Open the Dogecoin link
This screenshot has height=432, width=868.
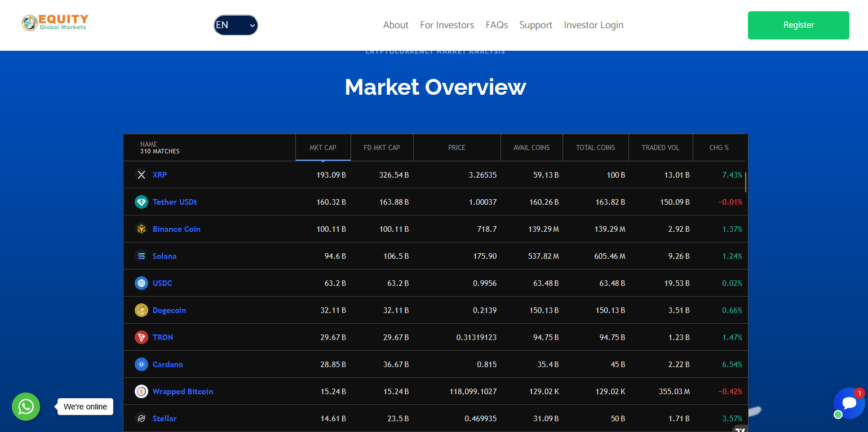tap(169, 310)
